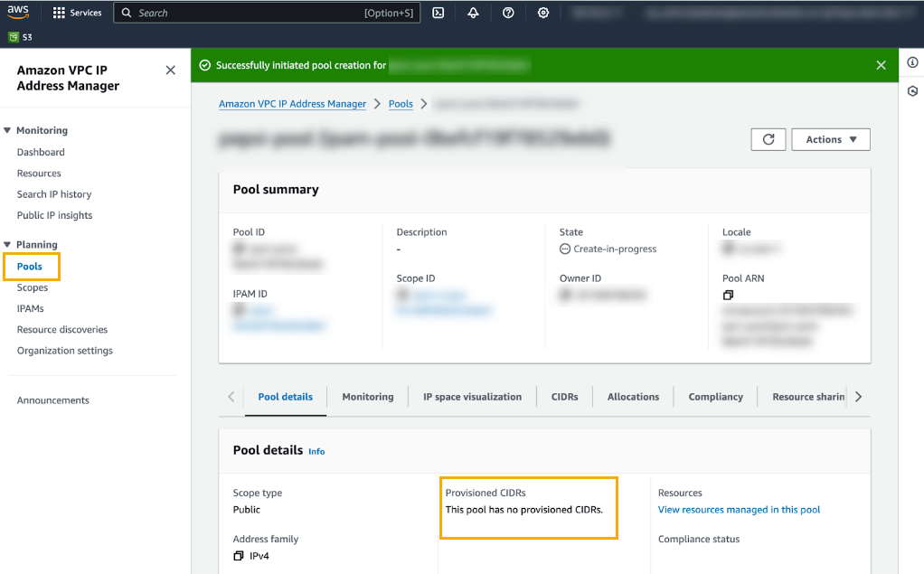The image size is (924, 574).
Task: Click the refresh button icon
Action: tap(768, 139)
